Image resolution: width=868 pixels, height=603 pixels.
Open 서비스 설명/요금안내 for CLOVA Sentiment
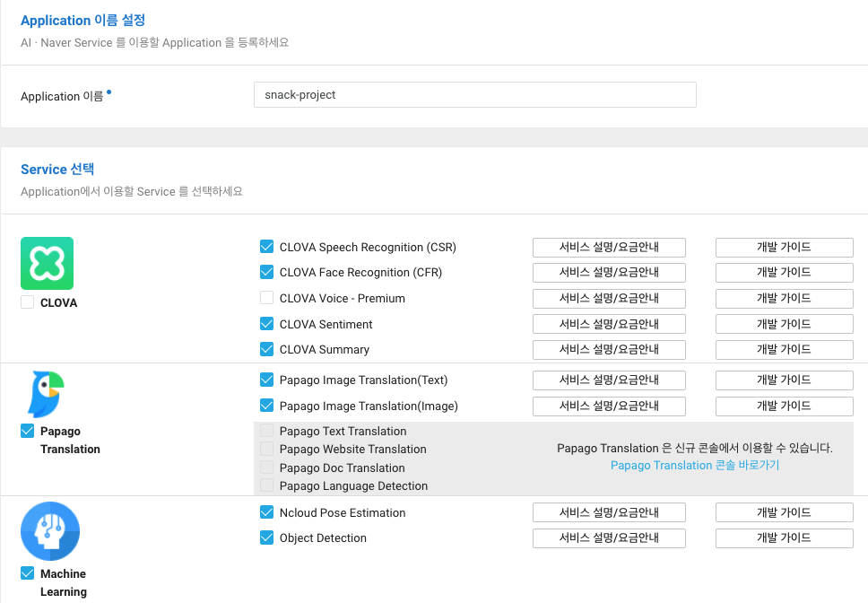(609, 324)
